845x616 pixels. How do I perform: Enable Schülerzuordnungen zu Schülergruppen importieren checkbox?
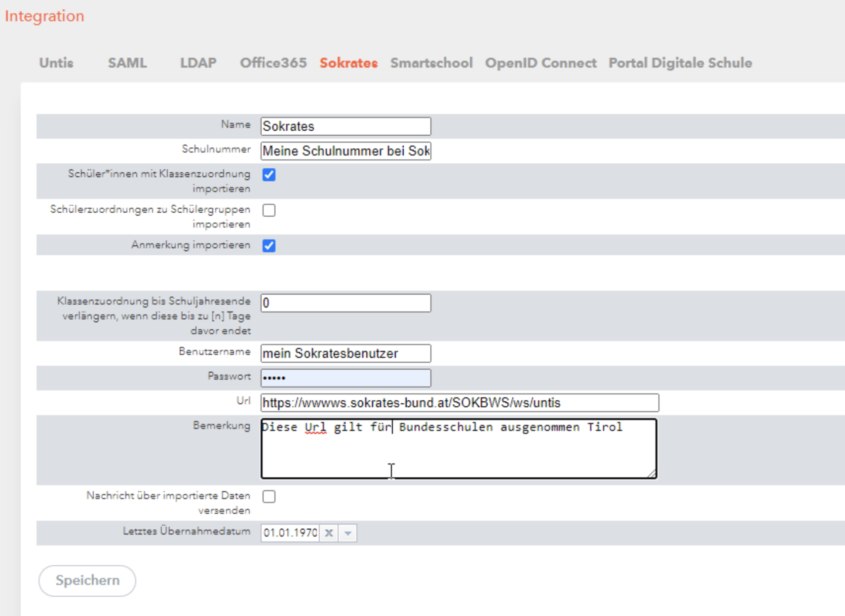point(269,210)
